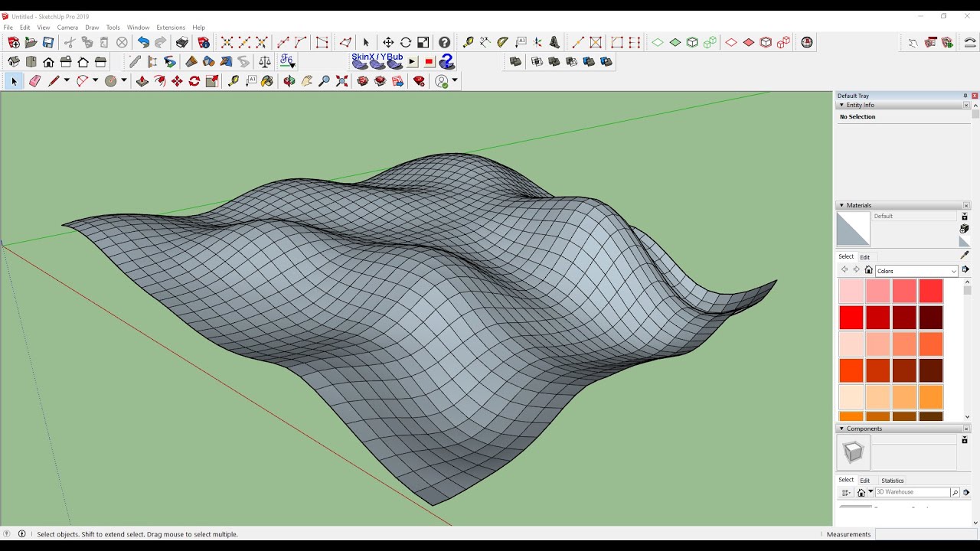Pick the darkest maroon color swatch

[931, 318]
